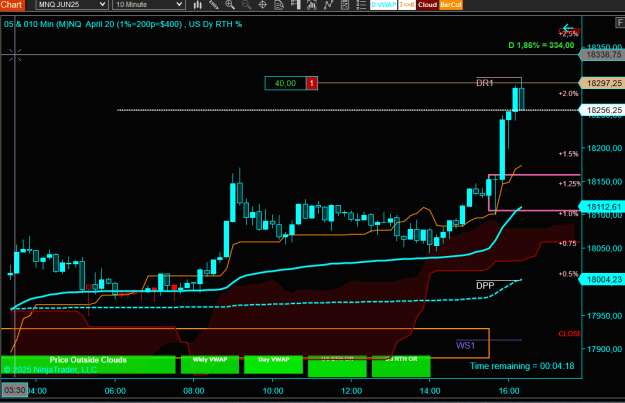This screenshot has width=625, height=403.
Task: Click the 17950,00 price axis label
Action: pos(604,316)
